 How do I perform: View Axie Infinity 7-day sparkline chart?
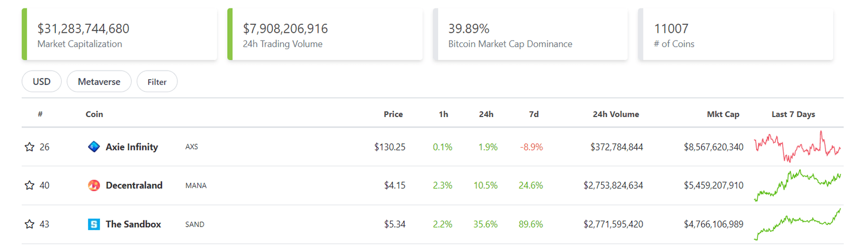coord(797,147)
